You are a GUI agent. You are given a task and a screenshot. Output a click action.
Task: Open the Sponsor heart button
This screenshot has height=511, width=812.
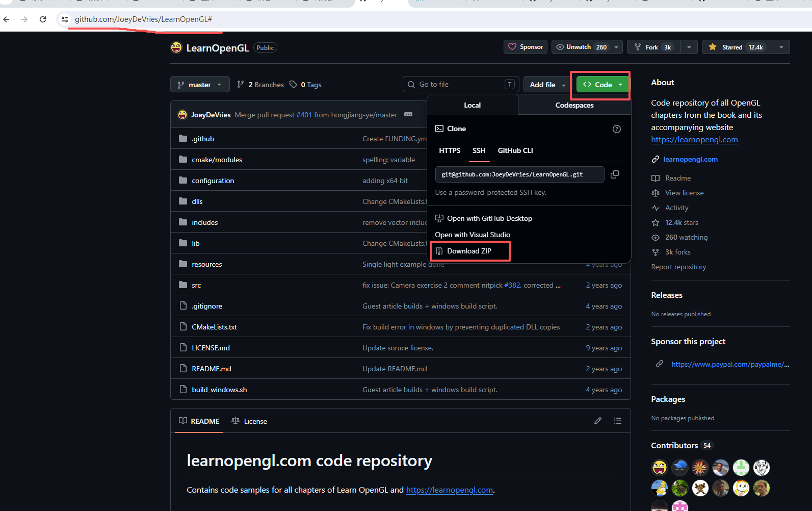pyautogui.click(x=526, y=47)
